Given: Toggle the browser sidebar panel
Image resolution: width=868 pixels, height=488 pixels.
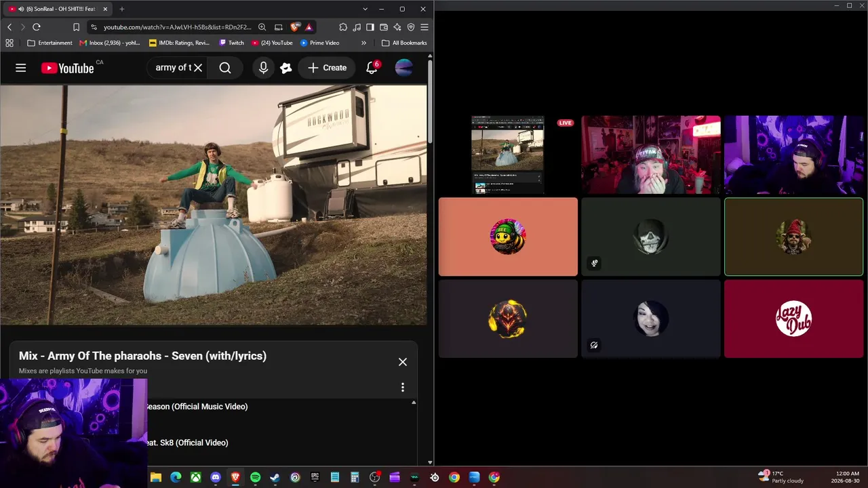Looking at the screenshot, I should point(370,27).
